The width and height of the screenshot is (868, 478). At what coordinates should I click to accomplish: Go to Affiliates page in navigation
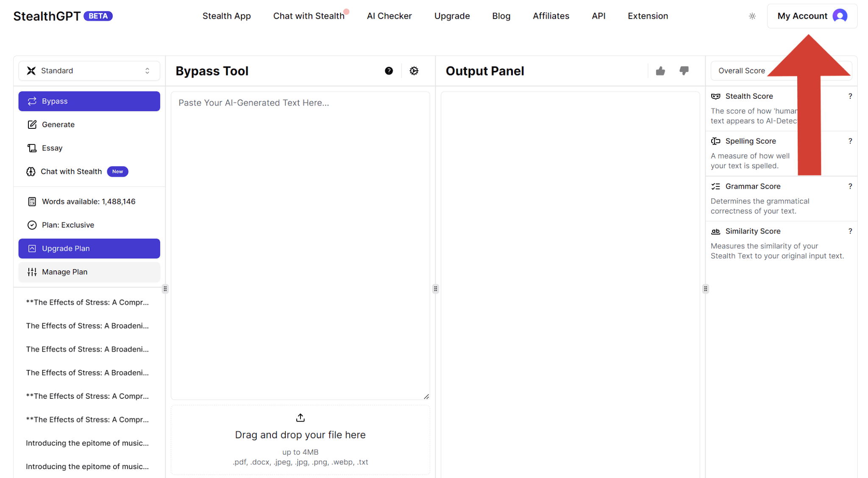551,16
